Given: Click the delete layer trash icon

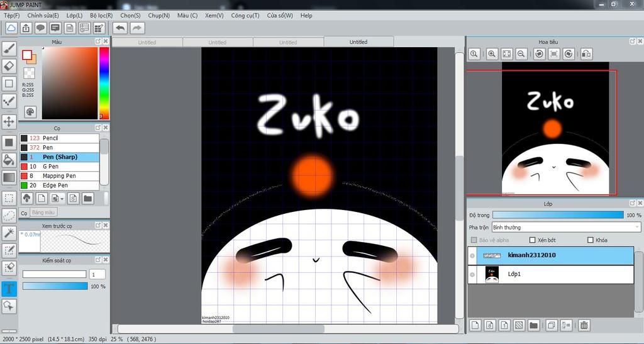Looking at the screenshot, I should (x=584, y=326).
